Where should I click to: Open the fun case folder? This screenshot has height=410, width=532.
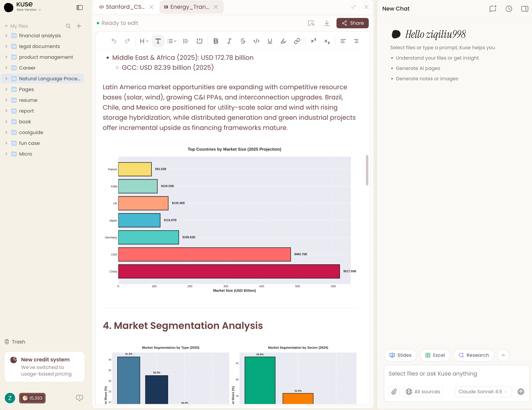(42, 143)
